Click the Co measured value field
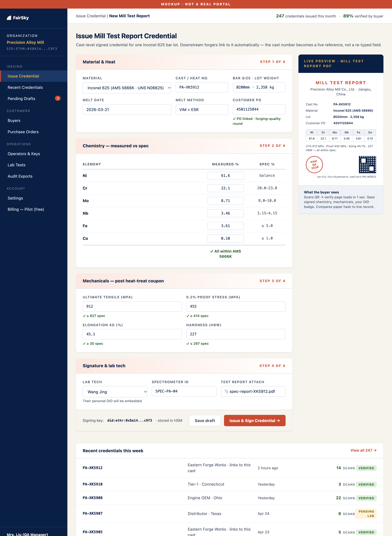 [x=225, y=238]
